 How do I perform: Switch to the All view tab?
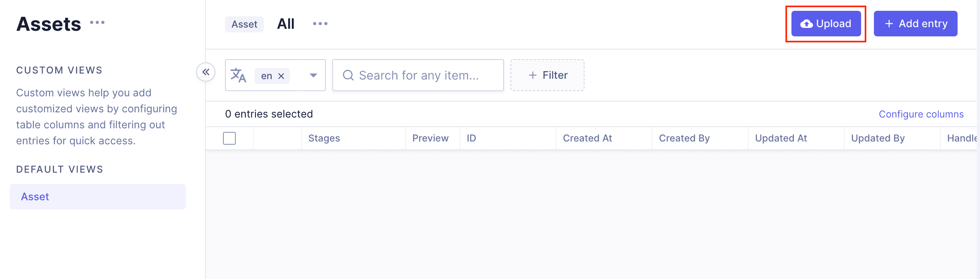point(285,24)
